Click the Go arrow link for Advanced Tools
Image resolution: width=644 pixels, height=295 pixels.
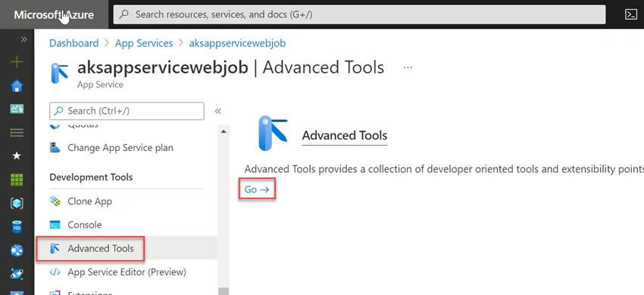257,190
